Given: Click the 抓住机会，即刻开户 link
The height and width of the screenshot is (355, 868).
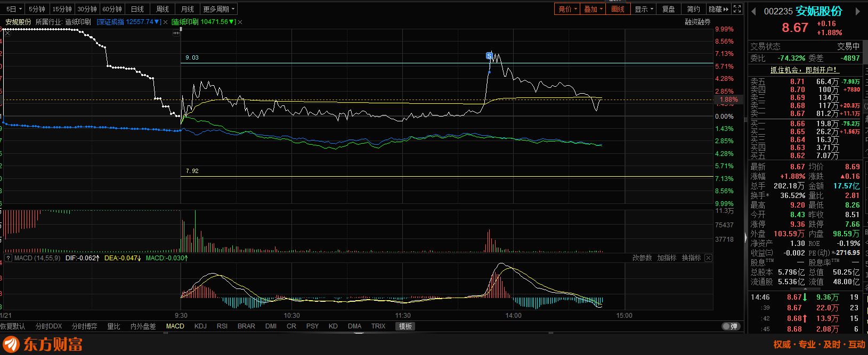Looking at the screenshot, I should coord(805,70).
